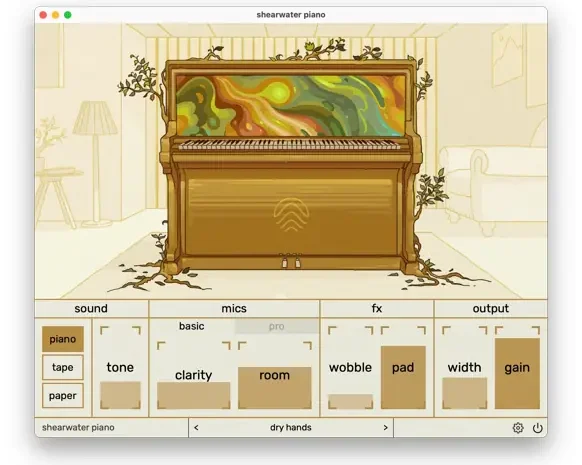This screenshot has width=582, height=465.
Task: Close the shearwater piano window
Action: [43, 15]
